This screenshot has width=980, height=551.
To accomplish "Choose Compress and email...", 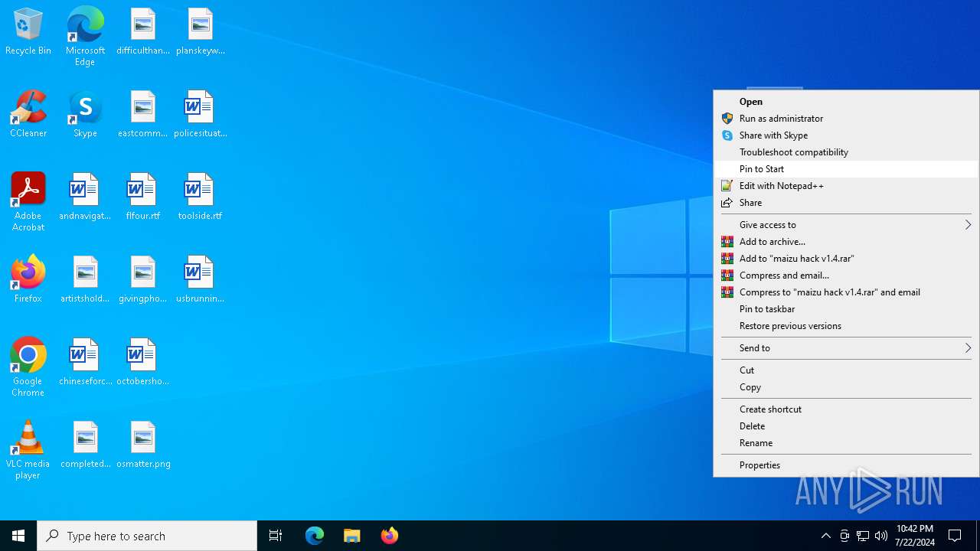I will (846, 275).
